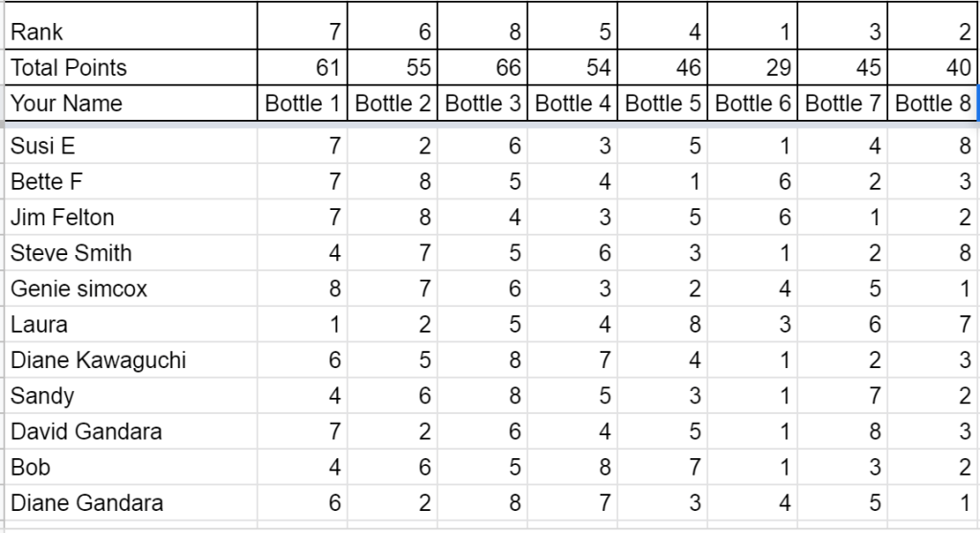The width and height of the screenshot is (980, 533).
Task: Click the "Your Name" header cell
Action: [129, 104]
